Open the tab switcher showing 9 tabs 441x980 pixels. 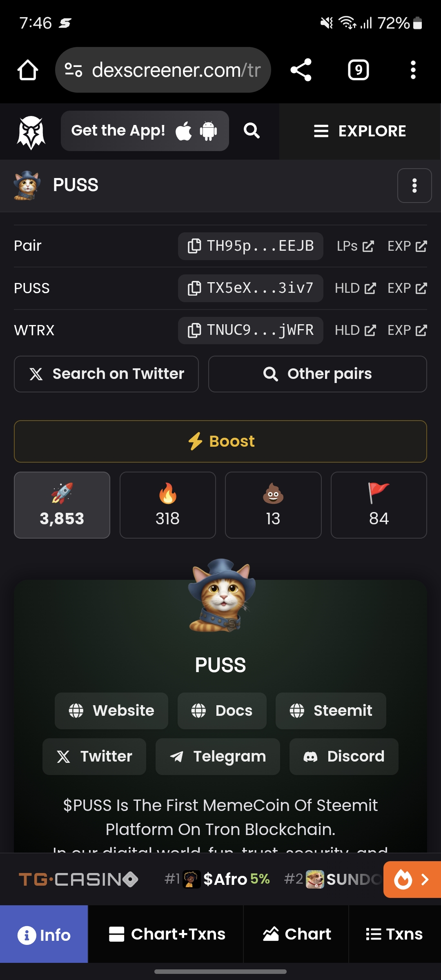click(359, 70)
